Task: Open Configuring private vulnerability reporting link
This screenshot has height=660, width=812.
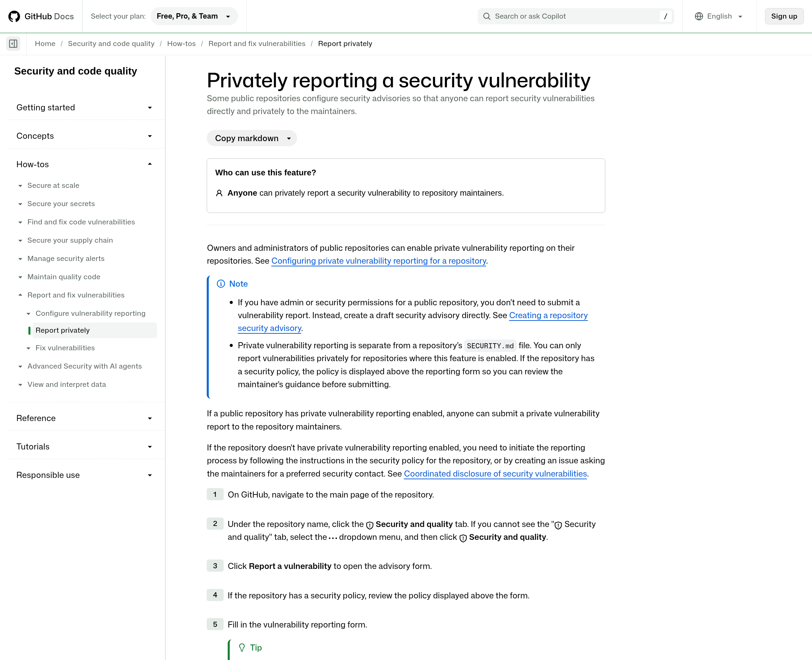Action: pos(379,261)
